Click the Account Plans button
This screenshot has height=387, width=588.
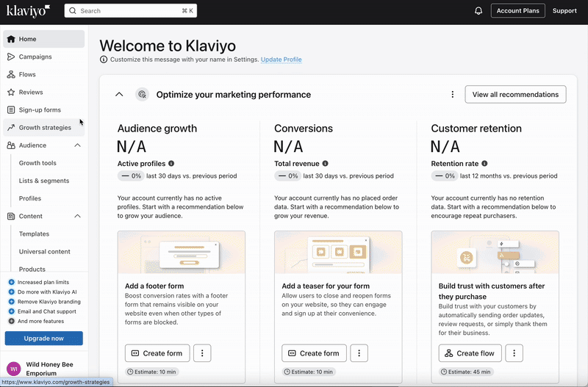coord(518,11)
